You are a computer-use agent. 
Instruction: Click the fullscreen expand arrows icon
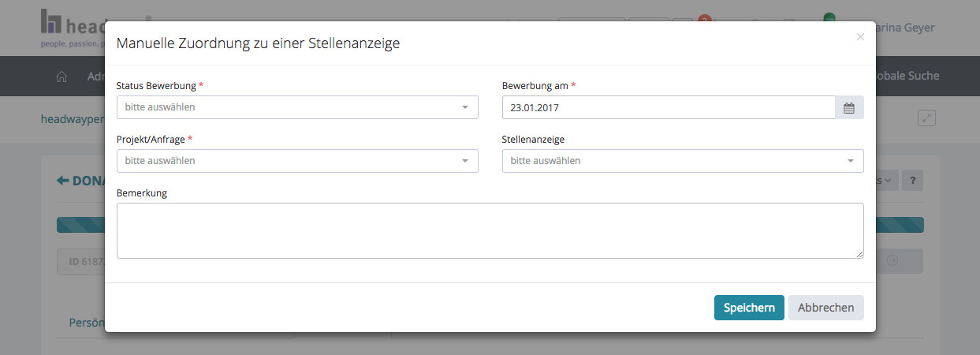click(x=926, y=118)
